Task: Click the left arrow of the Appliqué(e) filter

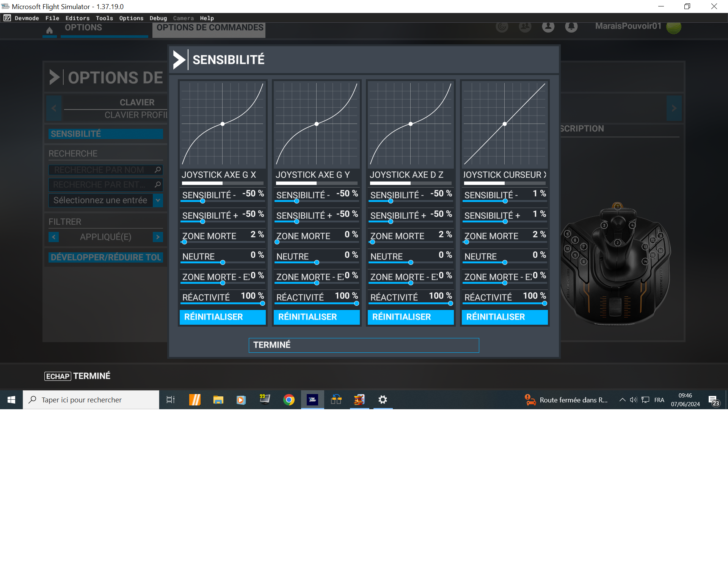Action: point(53,237)
